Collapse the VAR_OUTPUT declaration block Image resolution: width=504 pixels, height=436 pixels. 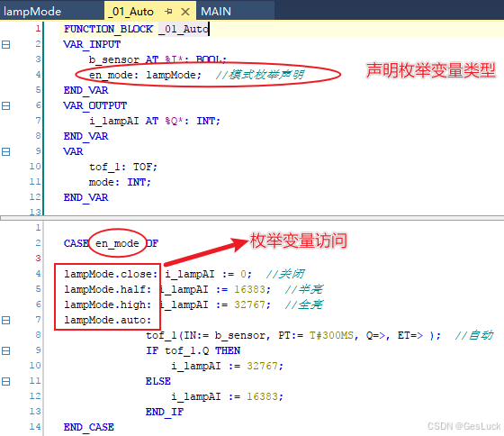(5, 105)
